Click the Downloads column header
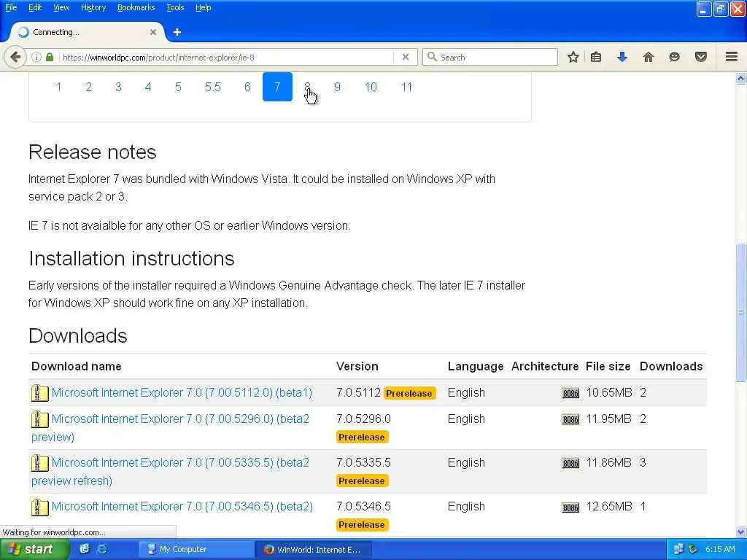The width and height of the screenshot is (747, 560). pyautogui.click(x=671, y=366)
